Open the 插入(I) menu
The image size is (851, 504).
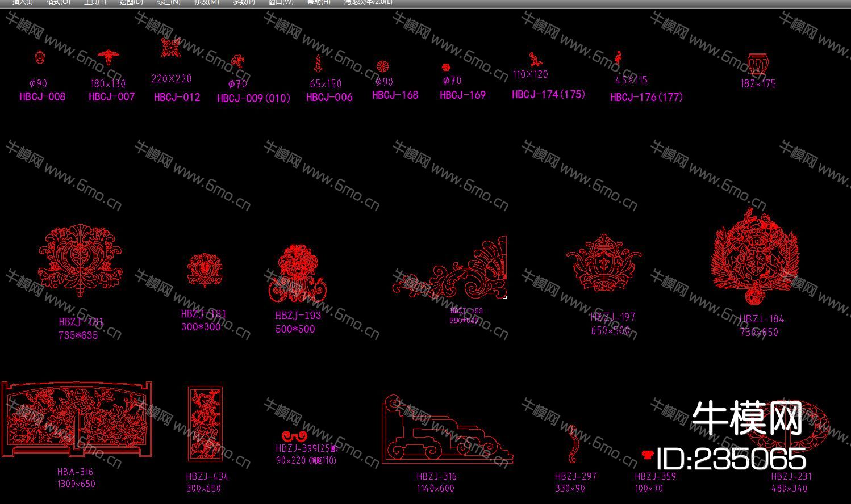click(23, 2)
